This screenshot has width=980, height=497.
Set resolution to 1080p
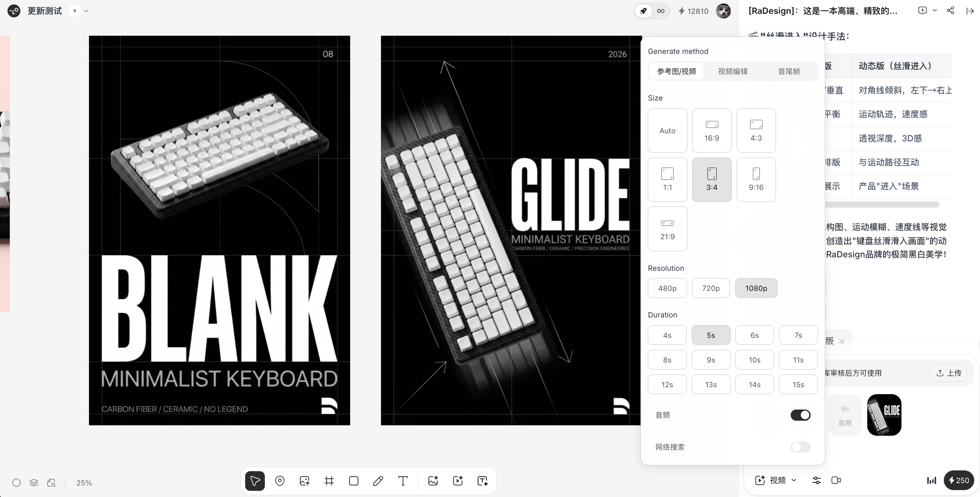[756, 288]
